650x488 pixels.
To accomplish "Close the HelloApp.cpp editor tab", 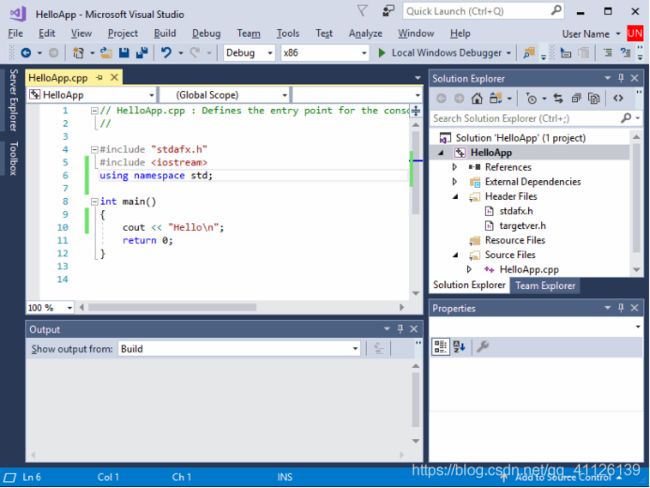I will 114,78.
